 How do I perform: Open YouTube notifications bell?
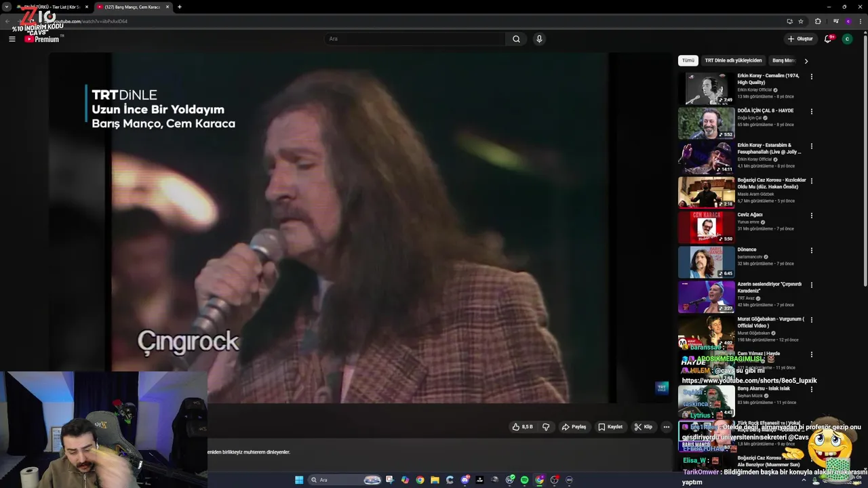(827, 39)
